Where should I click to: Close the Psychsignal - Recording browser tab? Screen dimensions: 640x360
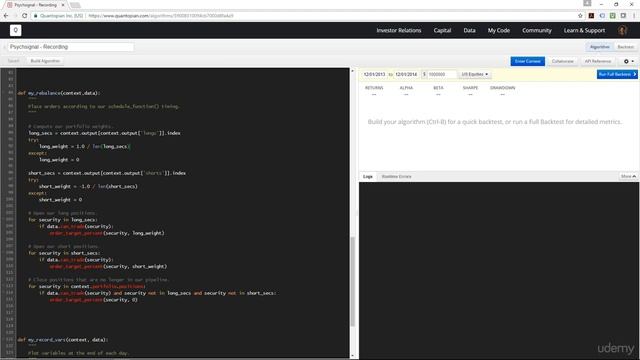[63, 5]
